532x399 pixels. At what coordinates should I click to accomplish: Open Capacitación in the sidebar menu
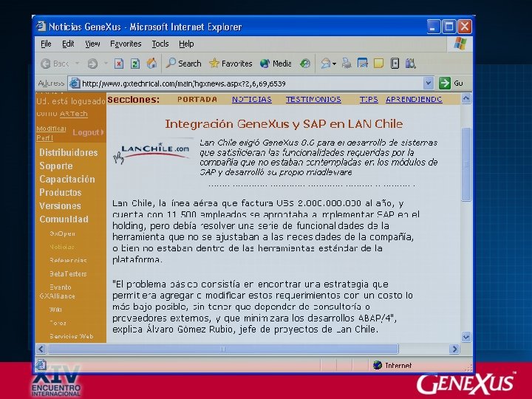[x=67, y=179]
